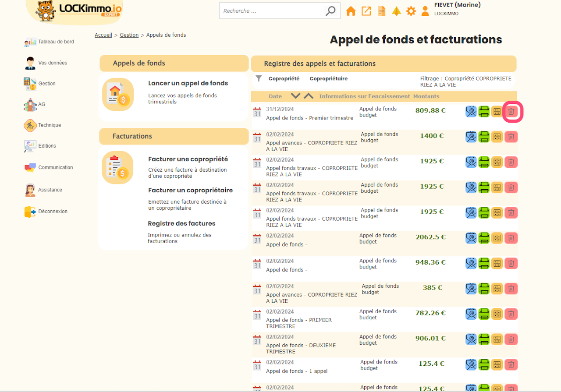Open Tableau de bord menu

point(56,42)
